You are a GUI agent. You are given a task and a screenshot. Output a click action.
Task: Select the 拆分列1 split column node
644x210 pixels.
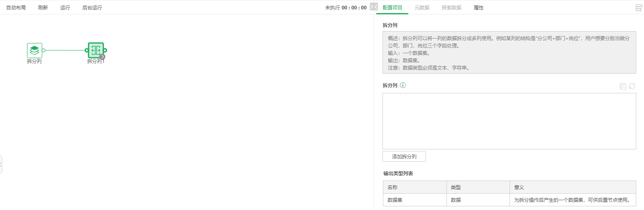tap(96, 50)
